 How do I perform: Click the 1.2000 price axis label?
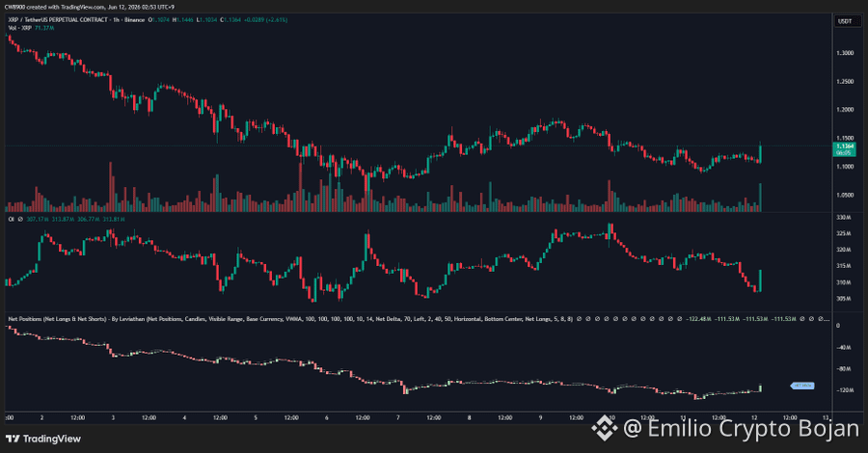point(845,110)
